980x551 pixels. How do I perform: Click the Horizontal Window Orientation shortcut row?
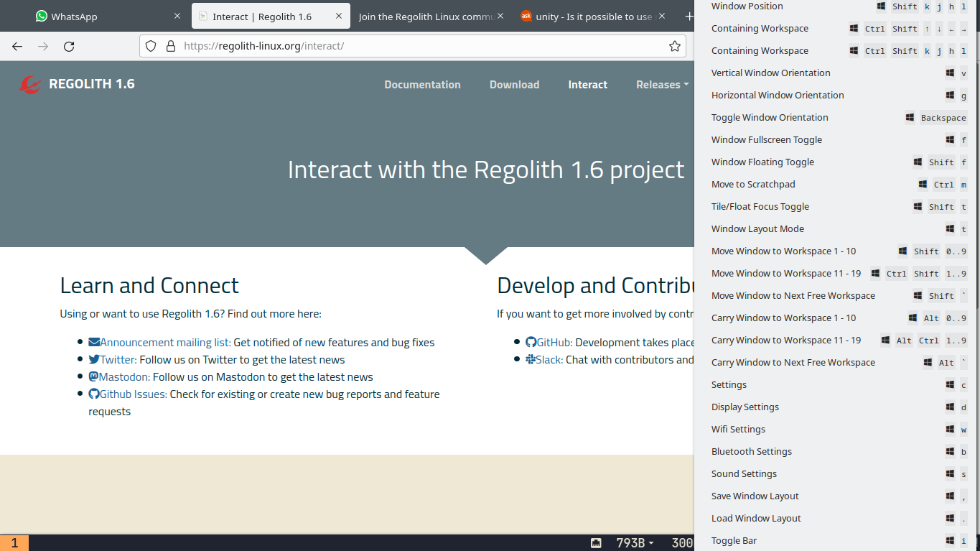click(838, 96)
